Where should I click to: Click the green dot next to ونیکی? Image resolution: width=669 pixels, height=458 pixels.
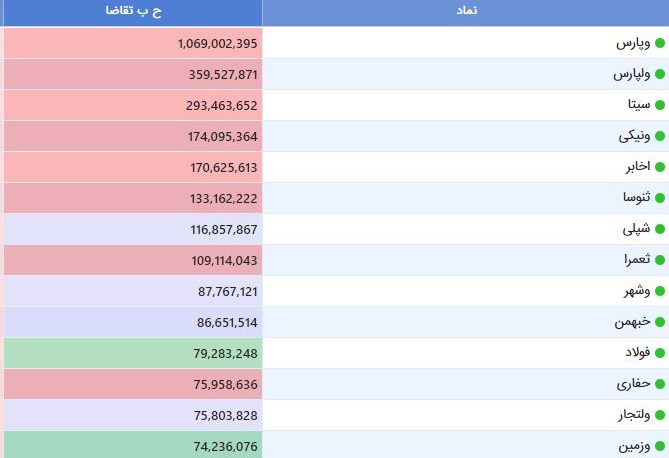pos(660,136)
